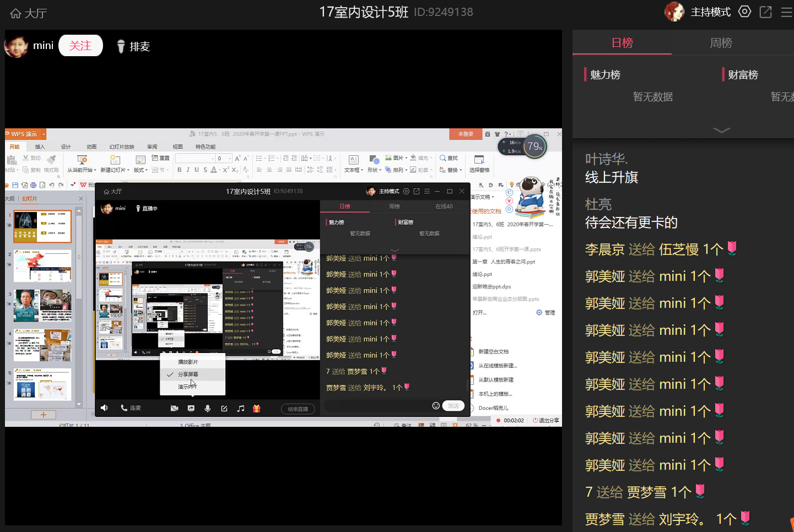In shared WPS, open the 设计 ribbon tab
Image resolution: width=794 pixels, height=532 pixels.
point(66,146)
